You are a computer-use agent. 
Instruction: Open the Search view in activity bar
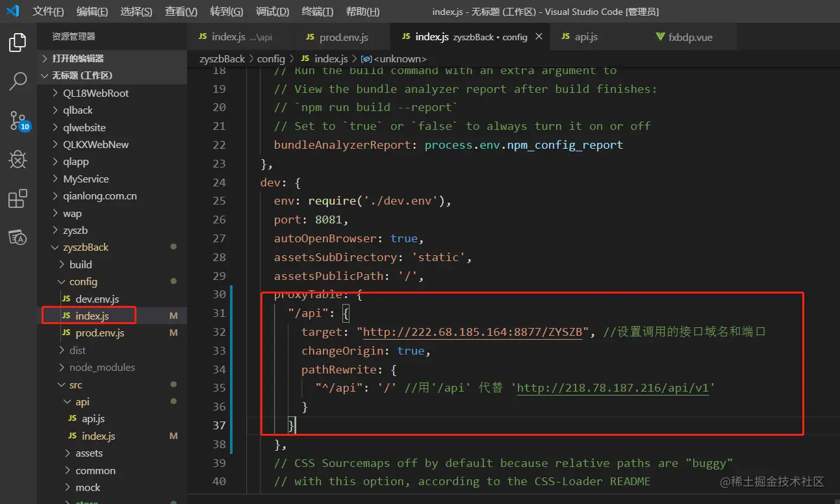pos(18,81)
